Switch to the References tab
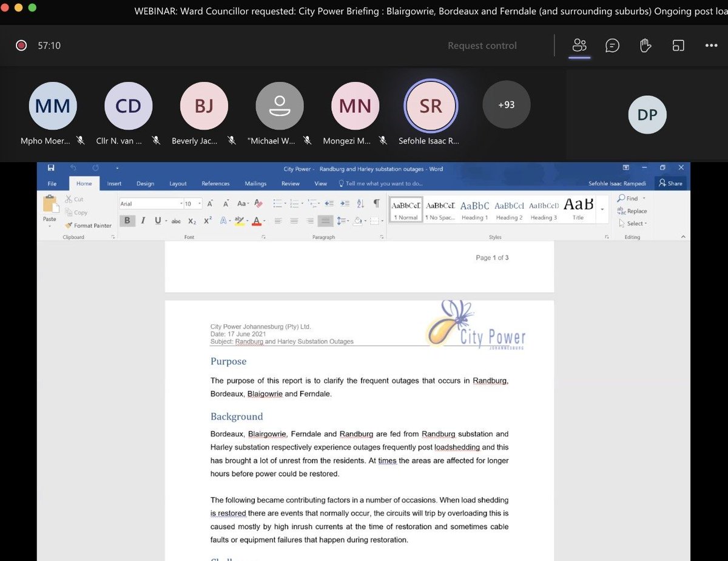 [215, 183]
